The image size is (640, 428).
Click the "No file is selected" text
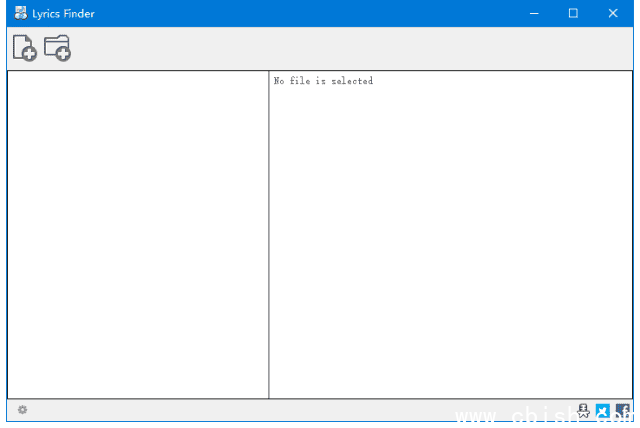click(x=323, y=81)
